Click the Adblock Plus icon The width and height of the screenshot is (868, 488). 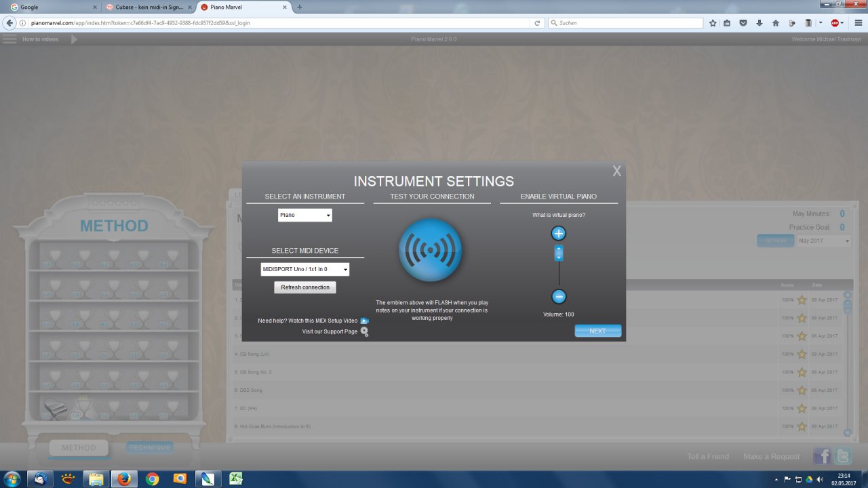pyautogui.click(x=835, y=23)
